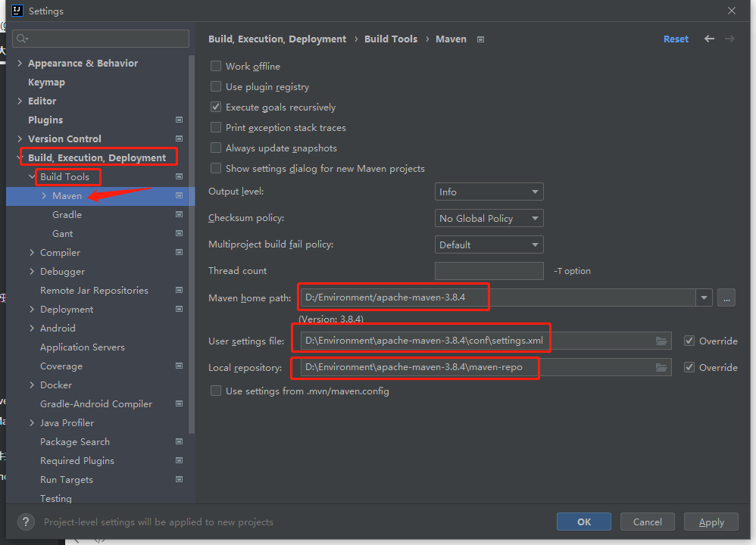Go forward with the right arrow icon
Viewport: 756px width, 545px height.
729,39
